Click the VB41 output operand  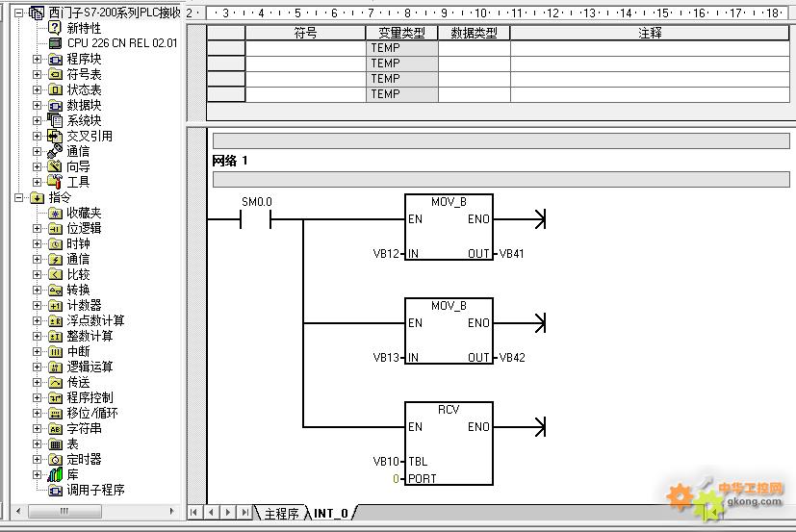pyautogui.click(x=512, y=253)
